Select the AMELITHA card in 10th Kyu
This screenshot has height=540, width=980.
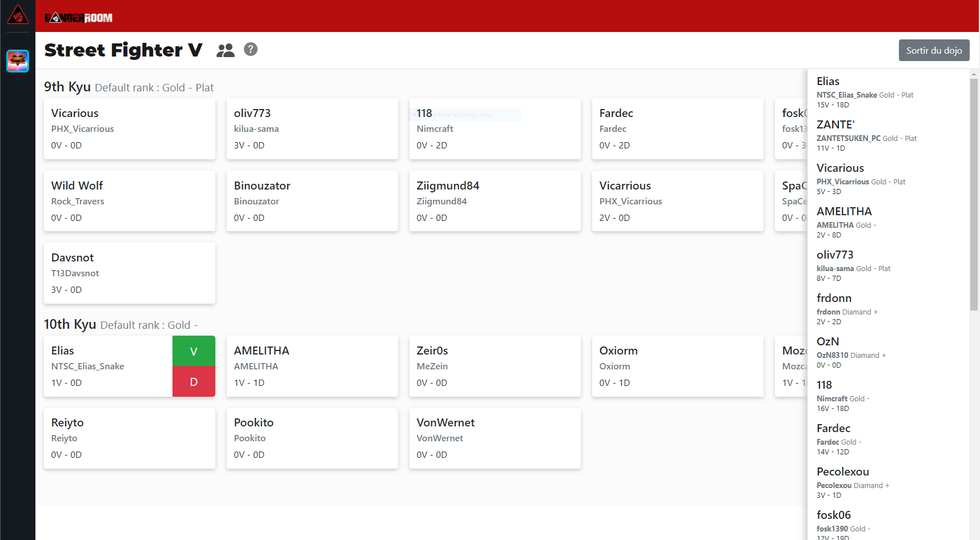click(312, 366)
